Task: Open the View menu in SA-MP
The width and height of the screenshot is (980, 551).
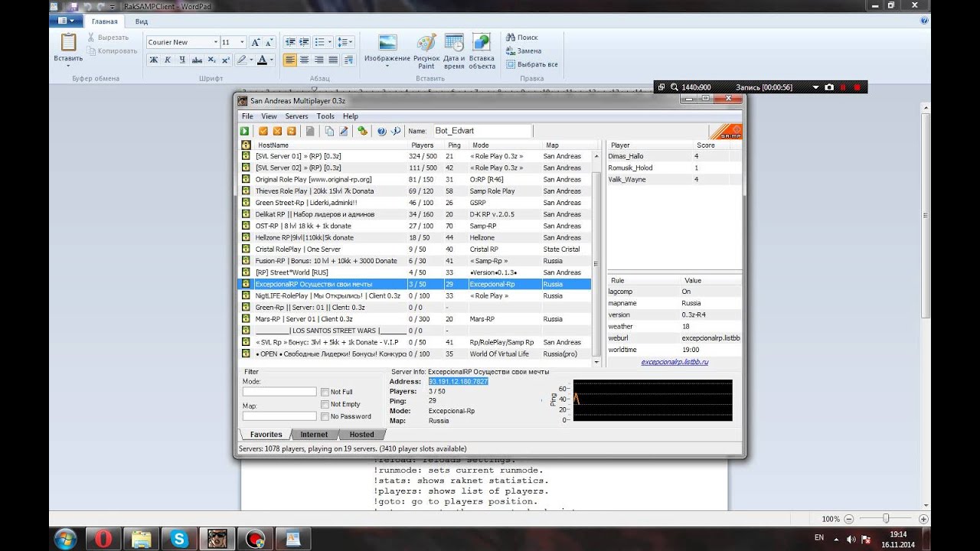Action: point(269,116)
